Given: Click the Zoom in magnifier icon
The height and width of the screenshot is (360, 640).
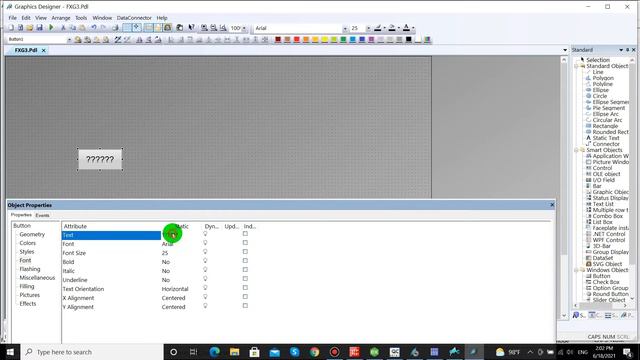Looking at the screenshot, I should [204, 28].
